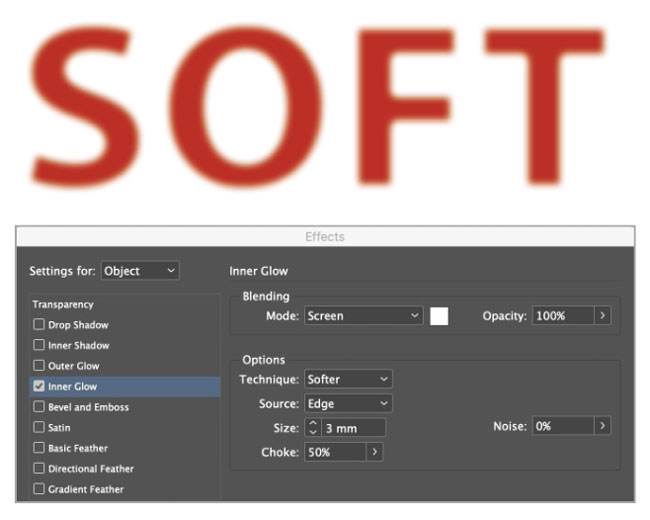Open the Technique Softer dropdown
Screen dimensions: 650x520
pos(348,379)
